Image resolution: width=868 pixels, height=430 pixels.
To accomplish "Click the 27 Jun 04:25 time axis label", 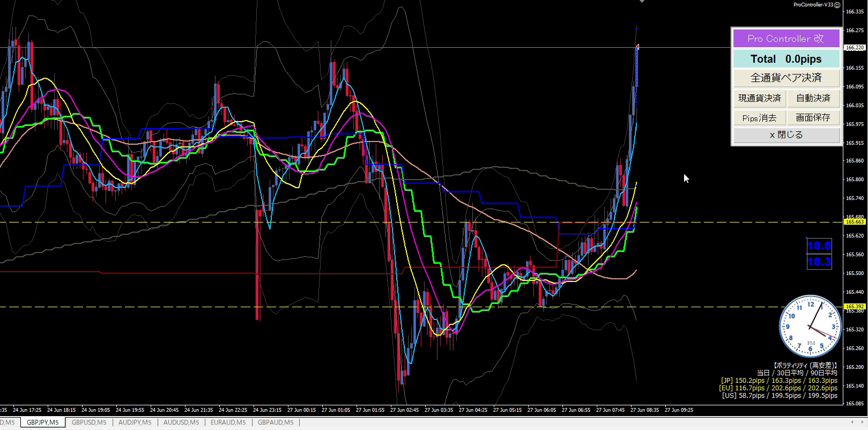I will click(x=472, y=410).
